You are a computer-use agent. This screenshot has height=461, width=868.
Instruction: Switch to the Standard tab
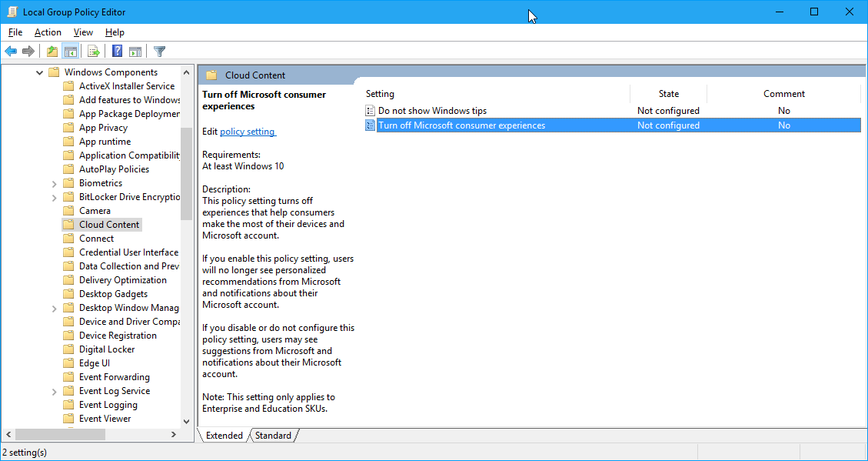[273, 436]
